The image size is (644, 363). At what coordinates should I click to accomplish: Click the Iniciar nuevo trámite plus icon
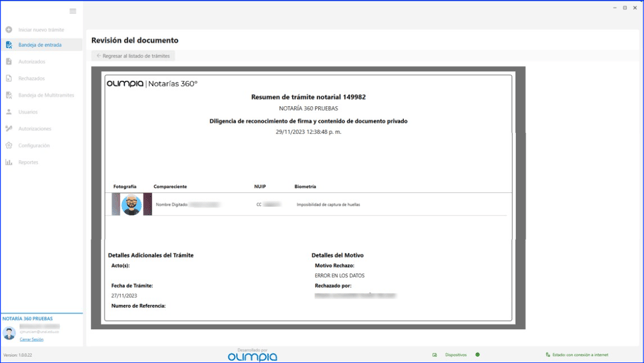click(9, 30)
